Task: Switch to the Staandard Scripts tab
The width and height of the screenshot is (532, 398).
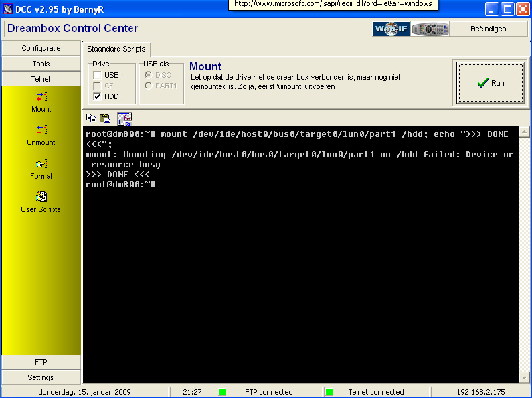Action: click(x=116, y=49)
